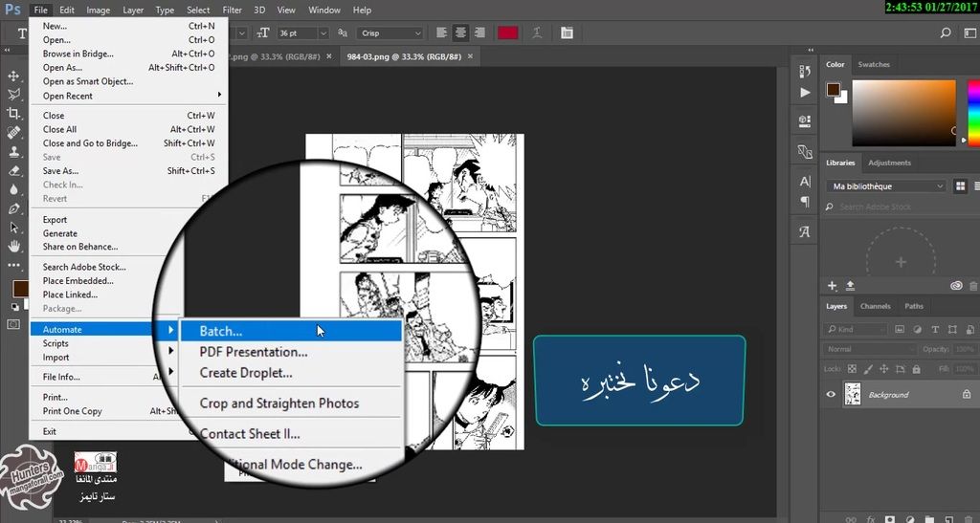
Task: Open the Paragraph panel icon
Action: [x=805, y=202]
